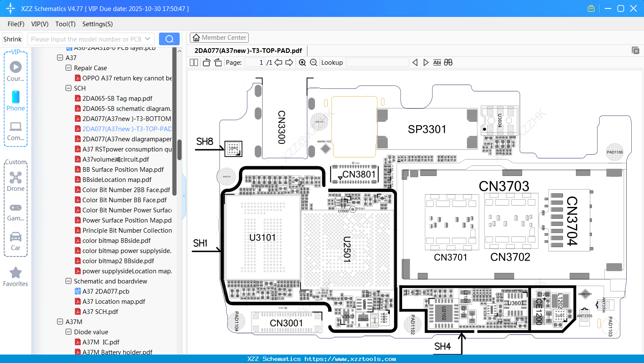Image resolution: width=644 pixels, height=363 pixels.
Task: Open the Member Center home button
Action: (x=219, y=38)
